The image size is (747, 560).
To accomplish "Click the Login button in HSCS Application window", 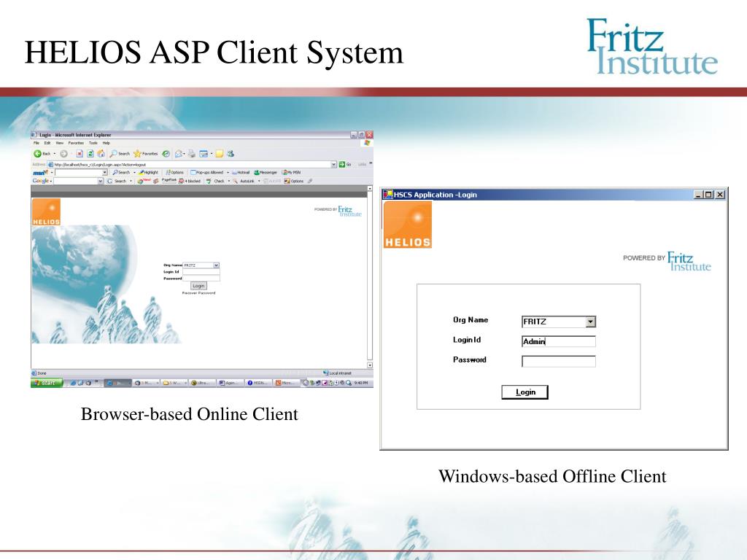I will coord(525,392).
